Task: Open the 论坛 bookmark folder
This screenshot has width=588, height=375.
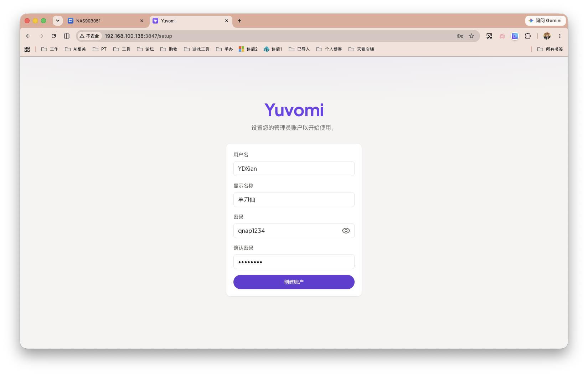Action: (145, 49)
